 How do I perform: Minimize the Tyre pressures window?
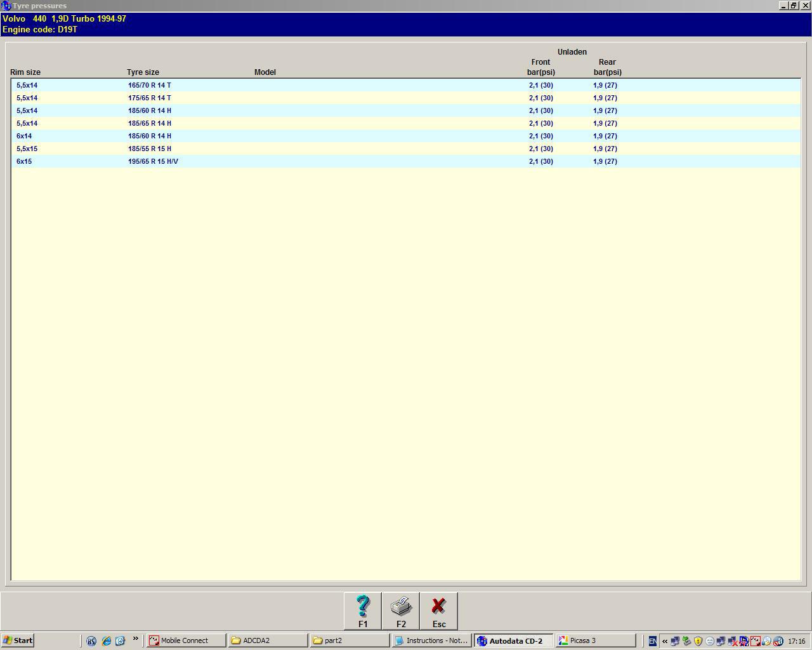(783, 5)
